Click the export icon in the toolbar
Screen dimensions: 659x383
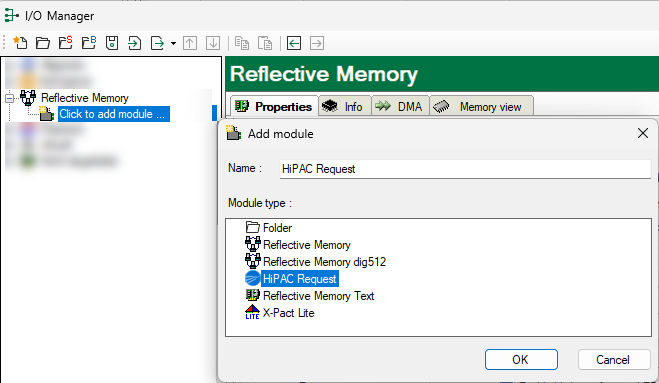click(x=158, y=43)
